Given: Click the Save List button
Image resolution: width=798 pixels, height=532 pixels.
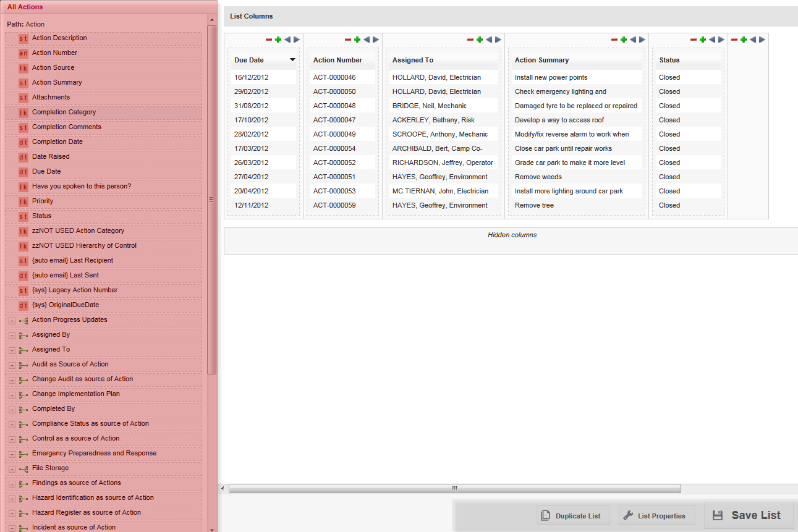Looking at the screenshot, I should 748,515.
